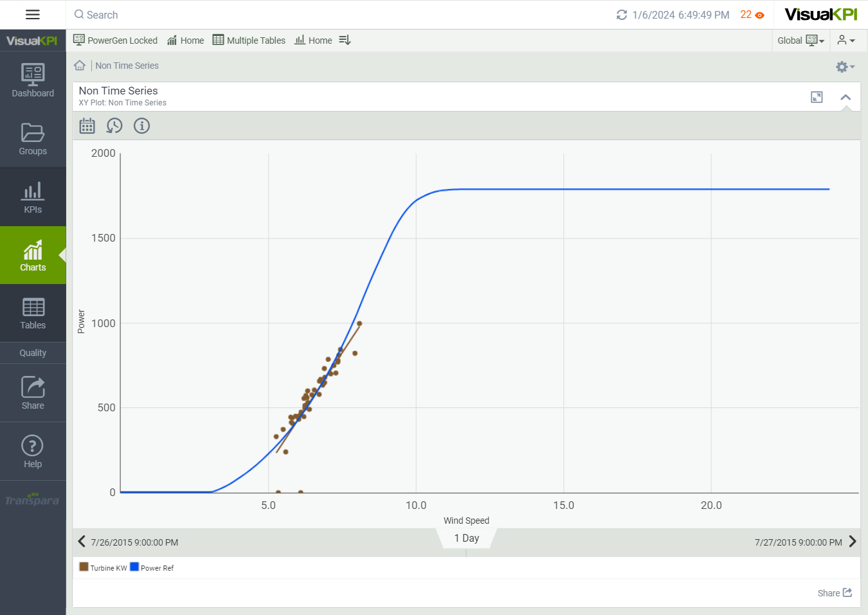This screenshot has width=868, height=615.
Task: Toggle the watch list eye icon
Action: point(760,15)
